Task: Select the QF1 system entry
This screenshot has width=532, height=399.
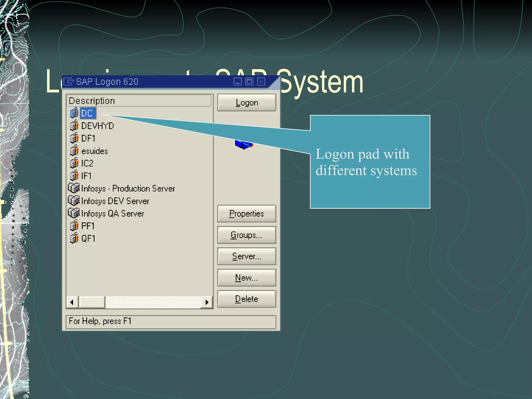Action: 88,238
